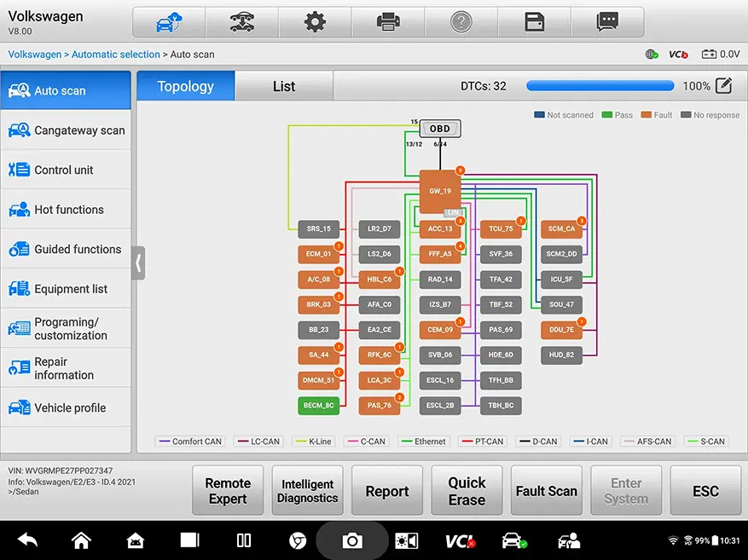Select the GW_19 gateway node in the topology
748x560 pixels.
439,191
